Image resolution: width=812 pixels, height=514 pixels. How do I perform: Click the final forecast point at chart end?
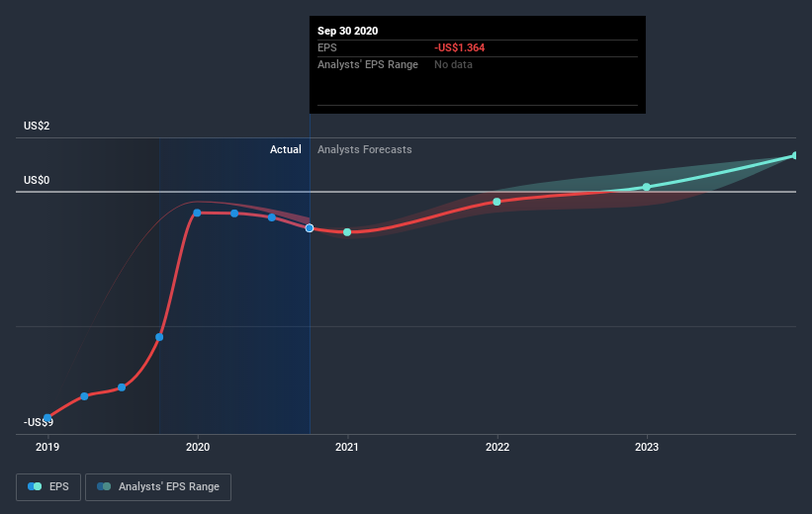pyautogui.click(x=795, y=155)
